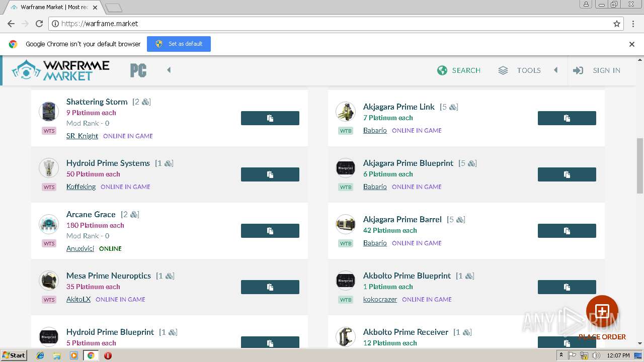Open Shattering Storm item title
The width and height of the screenshot is (644, 362).
(x=97, y=102)
